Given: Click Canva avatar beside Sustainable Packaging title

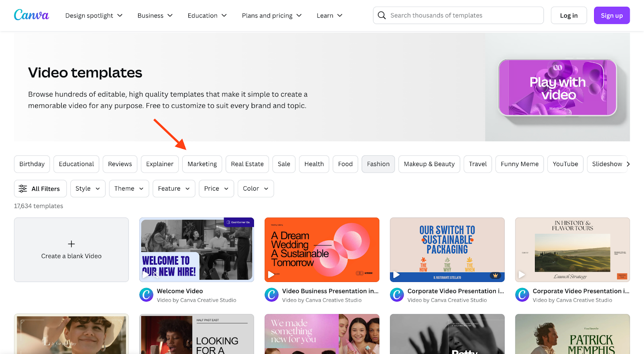Looking at the screenshot, I should (397, 295).
